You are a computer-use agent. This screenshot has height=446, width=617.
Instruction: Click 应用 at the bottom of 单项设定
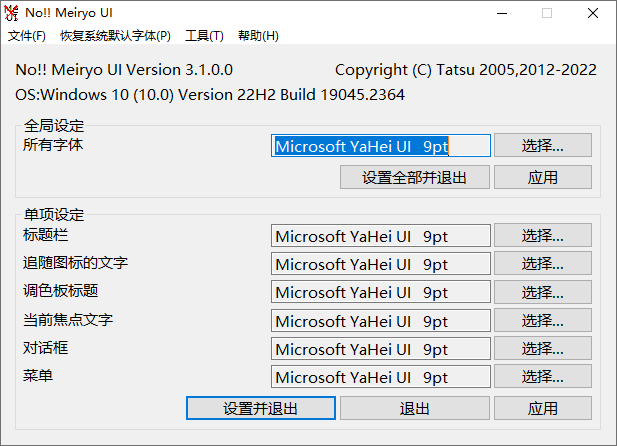pos(542,408)
